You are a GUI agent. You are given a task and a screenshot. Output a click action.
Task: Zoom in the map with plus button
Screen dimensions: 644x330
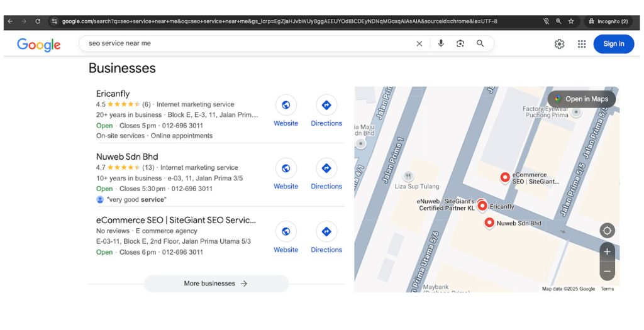click(607, 251)
